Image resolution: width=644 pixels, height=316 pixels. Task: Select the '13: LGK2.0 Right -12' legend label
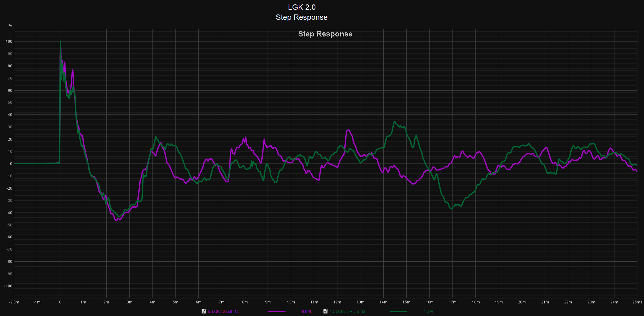coord(347,312)
